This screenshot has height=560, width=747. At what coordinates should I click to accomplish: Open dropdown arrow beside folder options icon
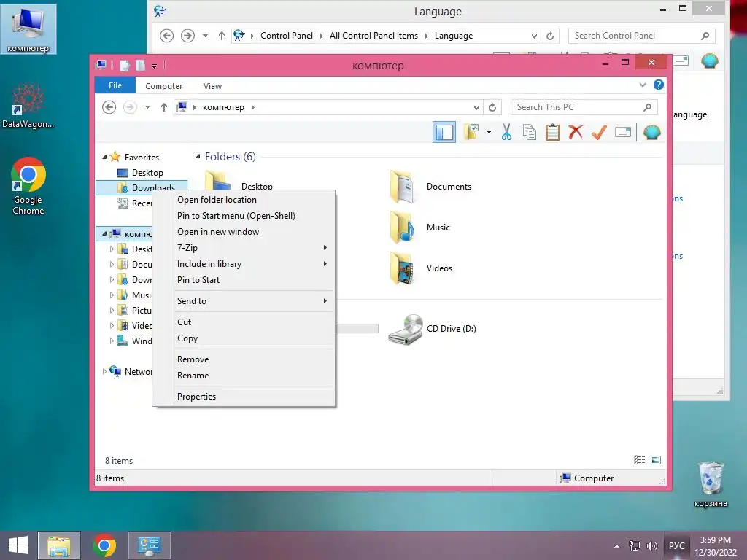(489, 132)
